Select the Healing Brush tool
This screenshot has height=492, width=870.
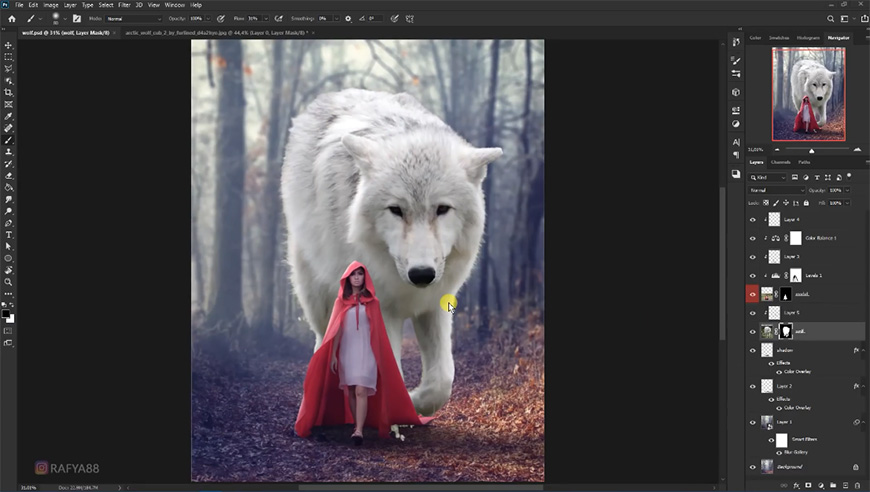[8, 128]
